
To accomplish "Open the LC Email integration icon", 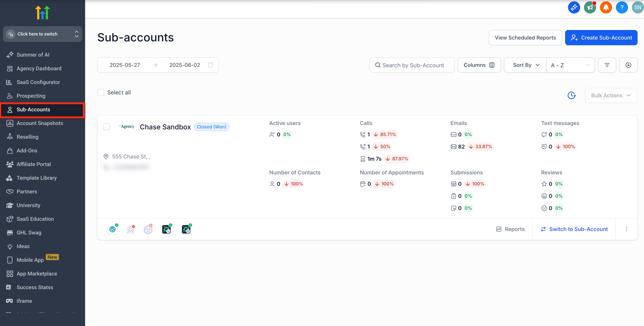I will [x=186, y=229].
